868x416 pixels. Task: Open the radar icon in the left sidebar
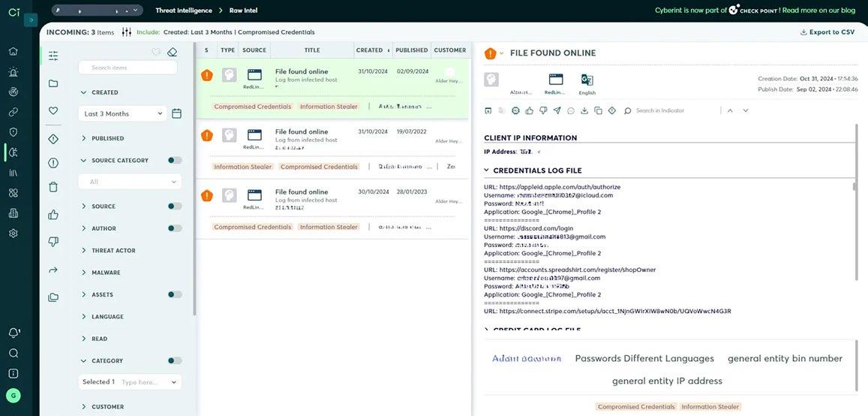14,92
